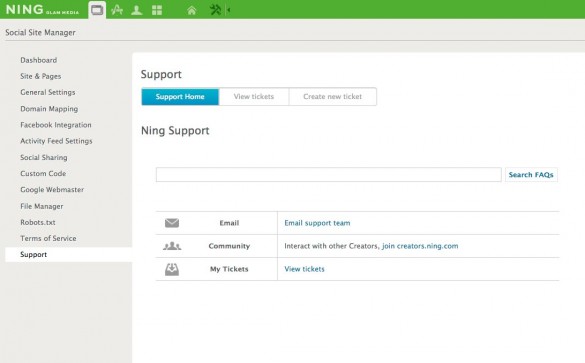Open the Email support team link

[x=317, y=223]
